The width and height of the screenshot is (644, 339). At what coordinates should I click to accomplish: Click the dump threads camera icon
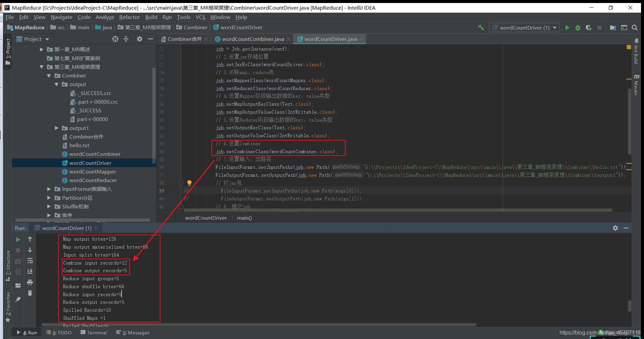[x=18, y=261]
